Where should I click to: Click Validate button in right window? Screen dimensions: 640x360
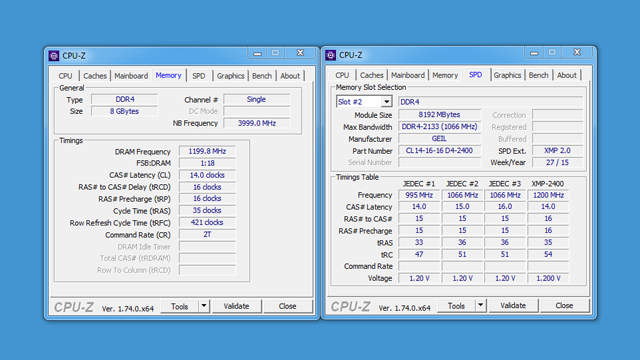(x=513, y=306)
